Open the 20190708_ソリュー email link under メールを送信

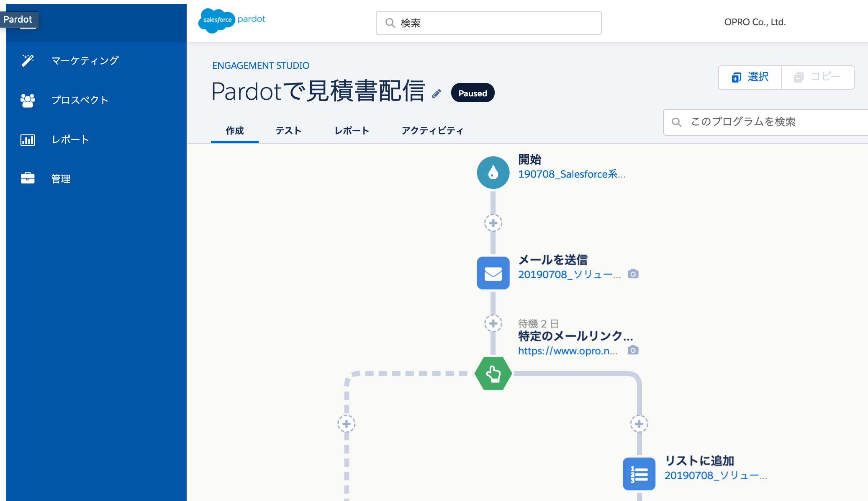570,275
